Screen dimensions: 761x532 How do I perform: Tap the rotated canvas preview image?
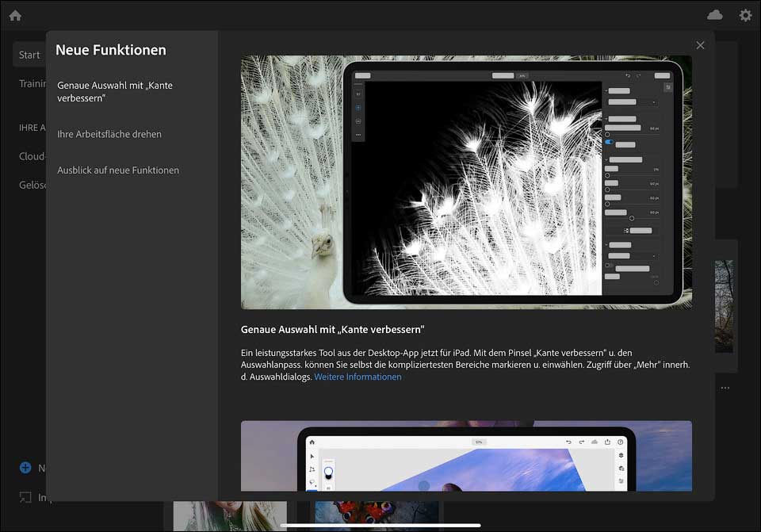tap(466, 456)
